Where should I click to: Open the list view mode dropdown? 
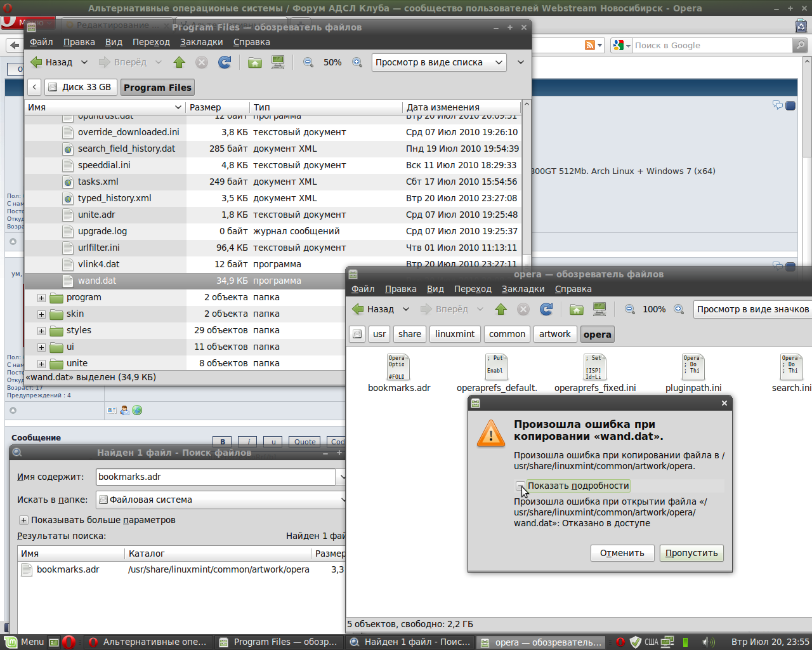(x=438, y=62)
